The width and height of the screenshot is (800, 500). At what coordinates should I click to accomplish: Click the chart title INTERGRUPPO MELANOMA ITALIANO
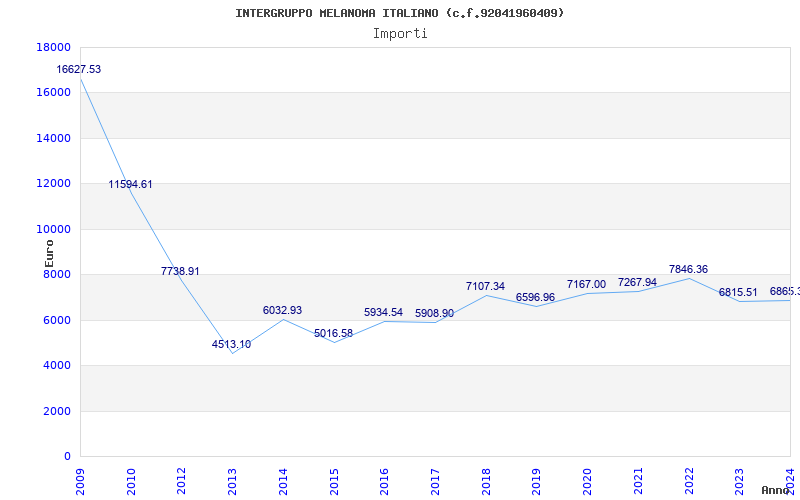click(399, 13)
